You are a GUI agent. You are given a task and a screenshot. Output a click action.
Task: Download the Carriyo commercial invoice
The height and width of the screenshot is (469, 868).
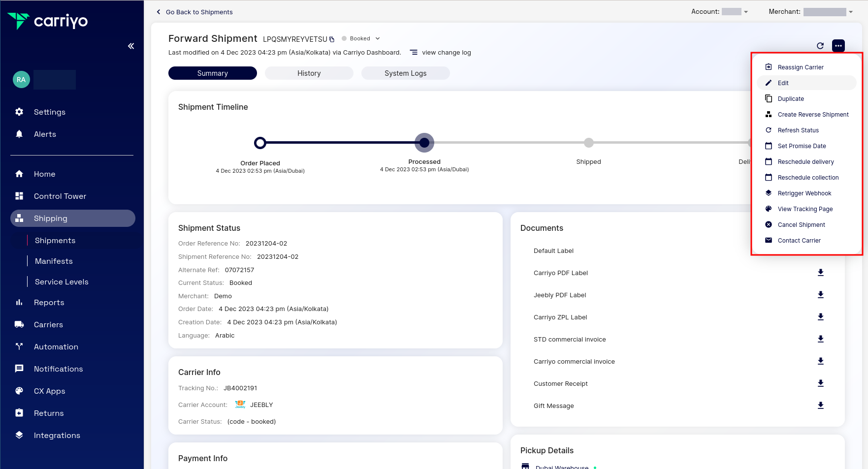point(821,361)
